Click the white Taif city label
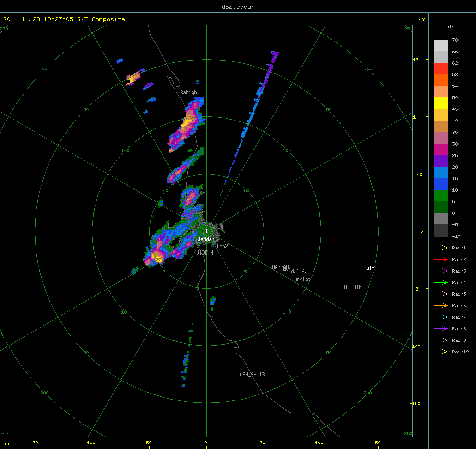This screenshot has width=476, height=449. [x=369, y=268]
